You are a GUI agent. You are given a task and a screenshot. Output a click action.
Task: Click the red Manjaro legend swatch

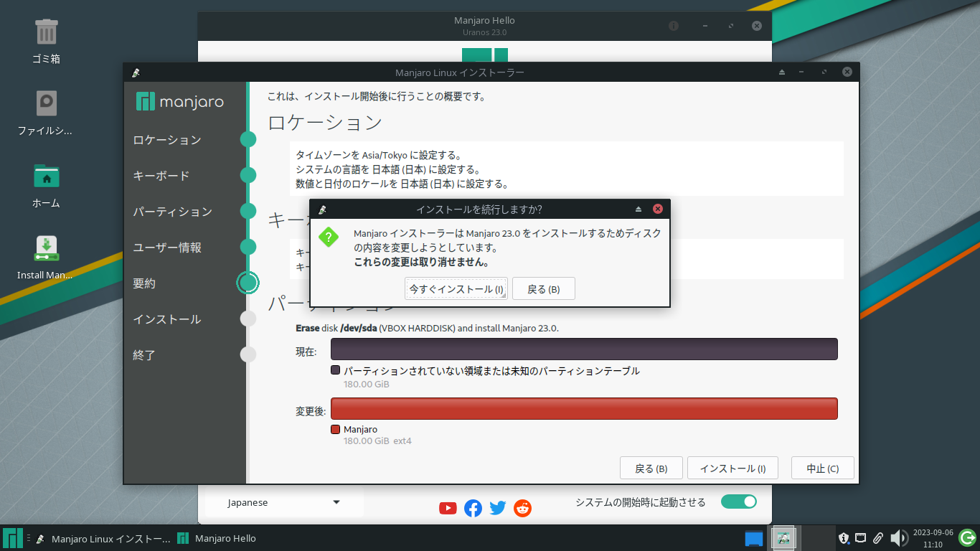(335, 429)
